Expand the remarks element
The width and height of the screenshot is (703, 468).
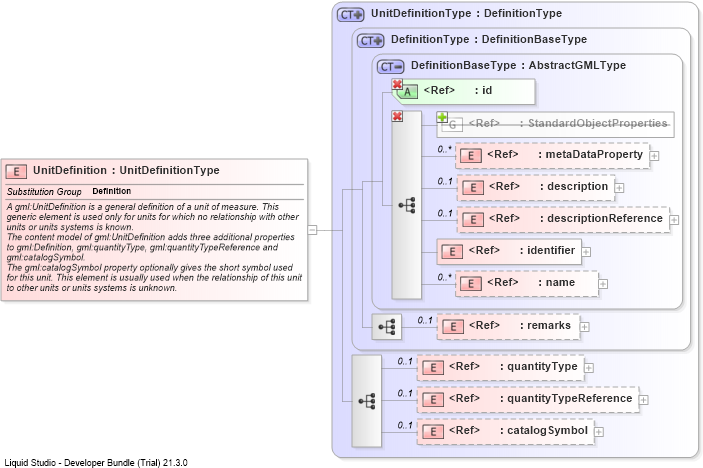pyautogui.click(x=584, y=327)
